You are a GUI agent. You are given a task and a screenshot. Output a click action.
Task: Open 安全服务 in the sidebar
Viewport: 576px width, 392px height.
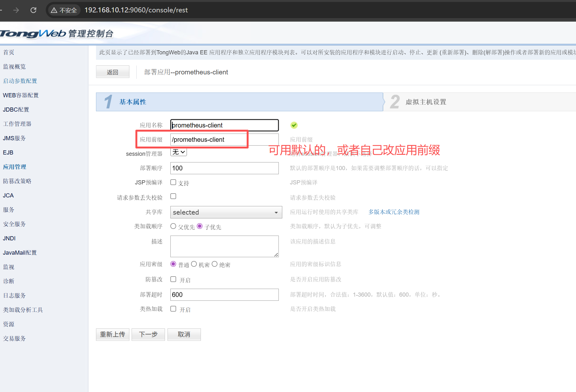tap(14, 224)
